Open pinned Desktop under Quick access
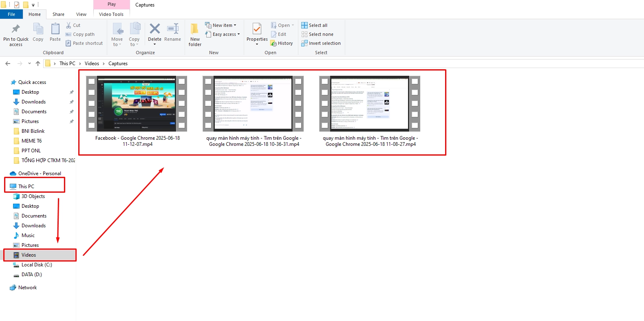644x321 pixels. pyautogui.click(x=26, y=92)
